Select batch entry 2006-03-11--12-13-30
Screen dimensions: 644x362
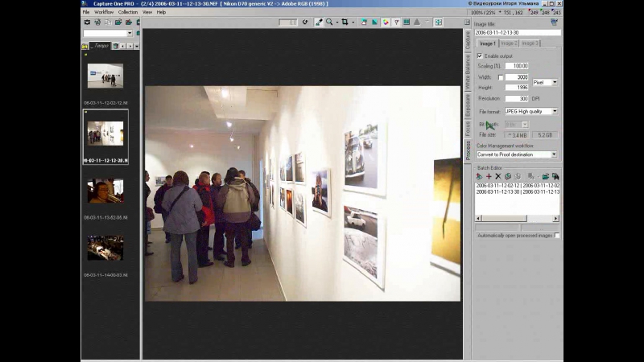click(x=518, y=191)
